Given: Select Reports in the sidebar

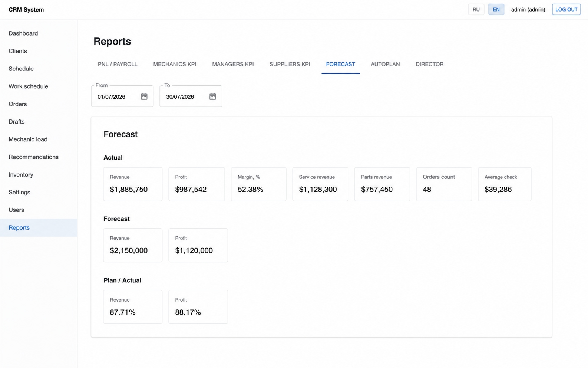Looking at the screenshot, I should 39,228.
